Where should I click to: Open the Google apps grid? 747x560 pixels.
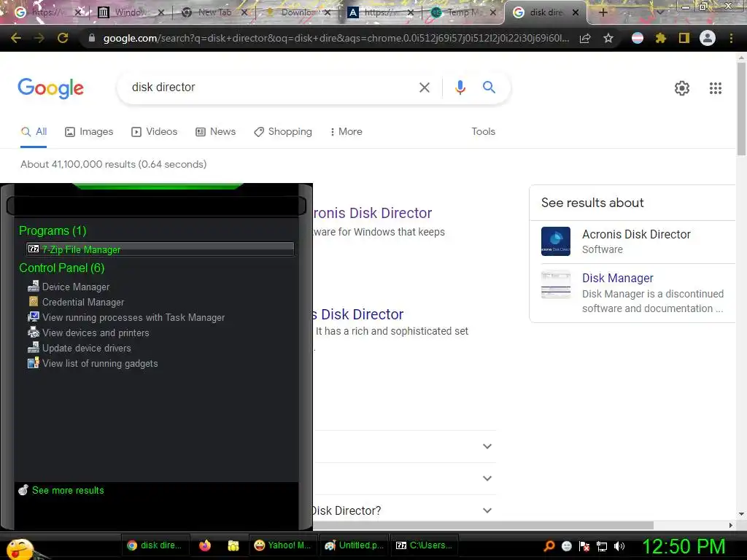(x=716, y=88)
